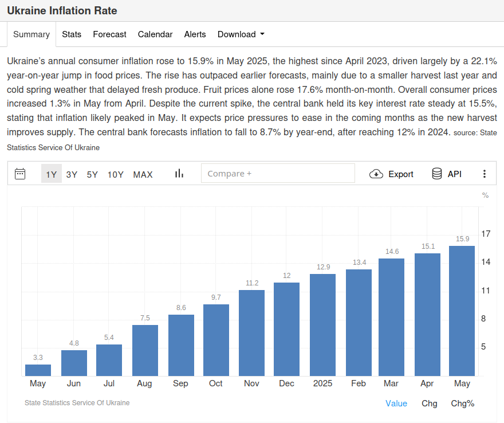The image size is (504, 423).
Task: Open the Calendar tab
Action: coord(155,34)
